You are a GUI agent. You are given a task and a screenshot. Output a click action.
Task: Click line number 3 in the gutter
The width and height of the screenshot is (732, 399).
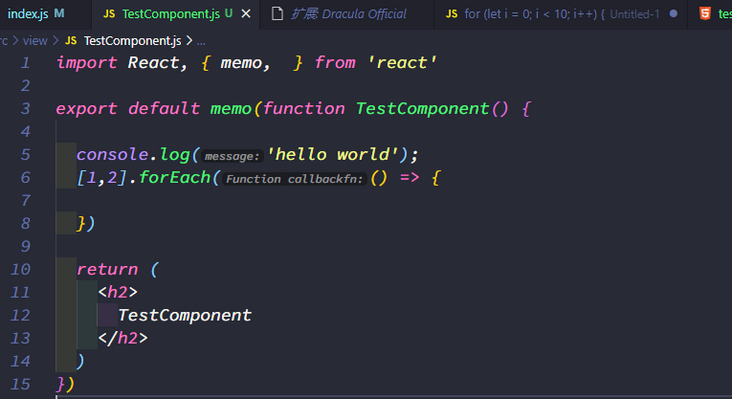[25, 109]
